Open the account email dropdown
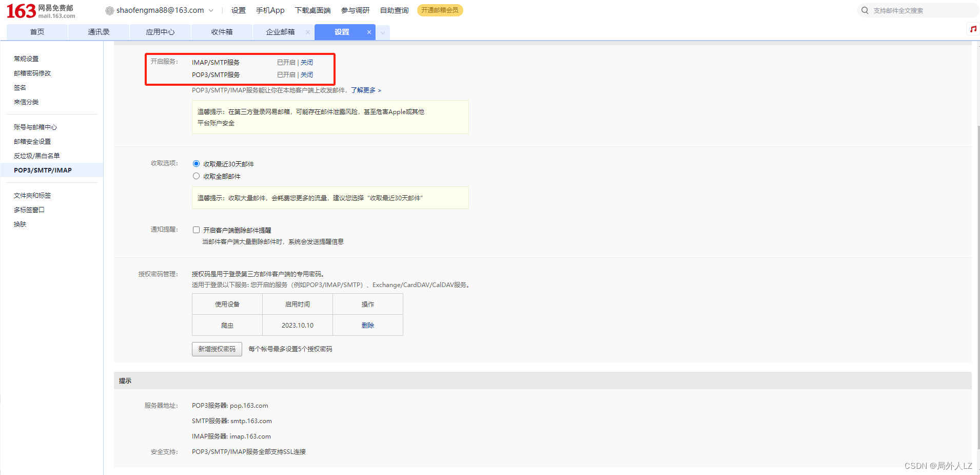Screen dimensions: 980x475 tap(211, 10)
